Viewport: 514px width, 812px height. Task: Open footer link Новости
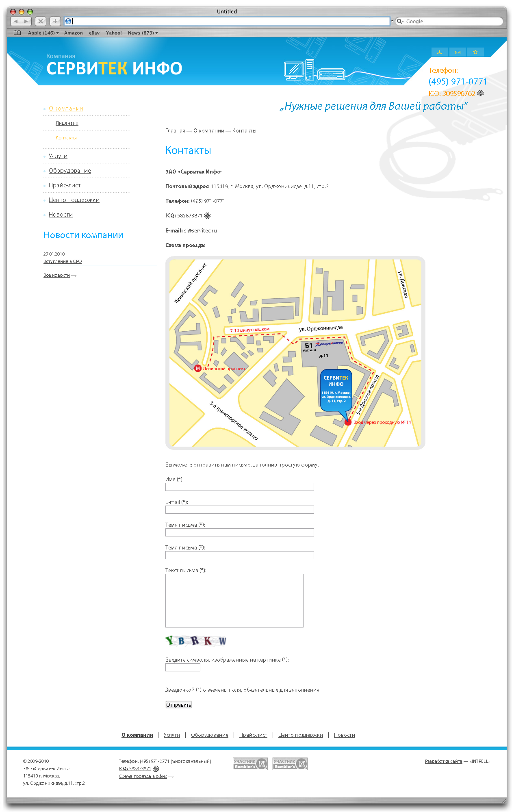345,735
